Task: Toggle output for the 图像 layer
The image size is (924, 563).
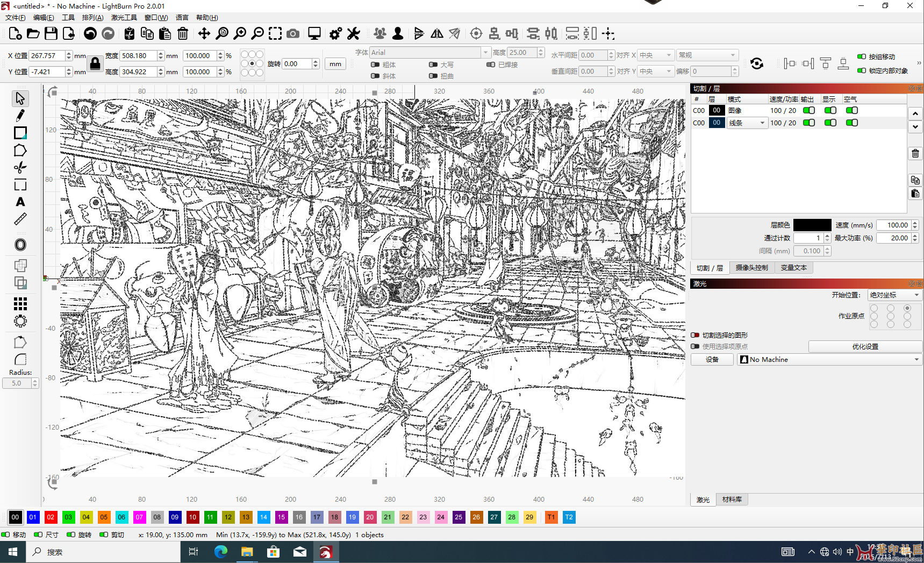Action: click(809, 110)
